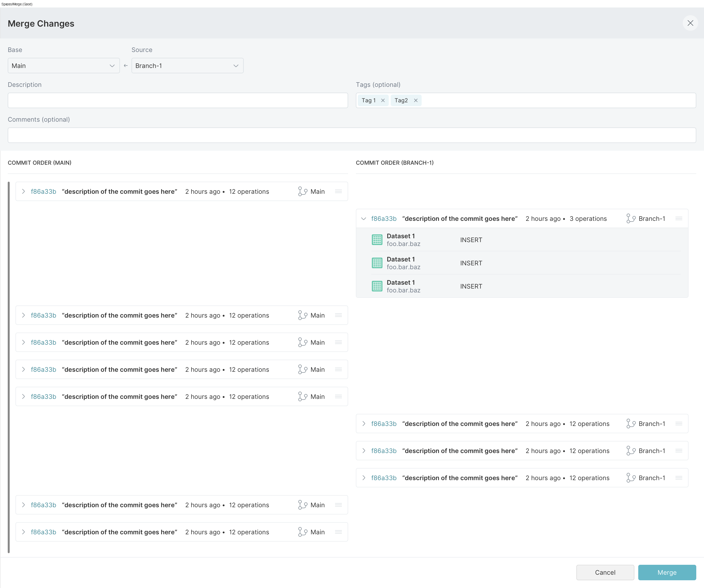Select INSERT text in the first Dataset 1 row
This screenshot has width=704, height=588.
(471, 240)
